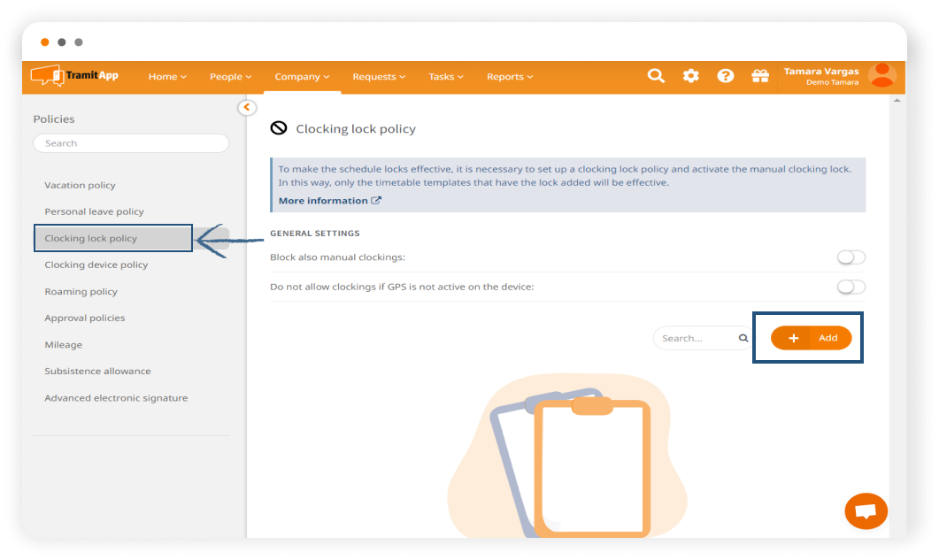Screen dimensions: 939x560
Task: Click Tamara Vargas profile avatar
Action: click(882, 76)
